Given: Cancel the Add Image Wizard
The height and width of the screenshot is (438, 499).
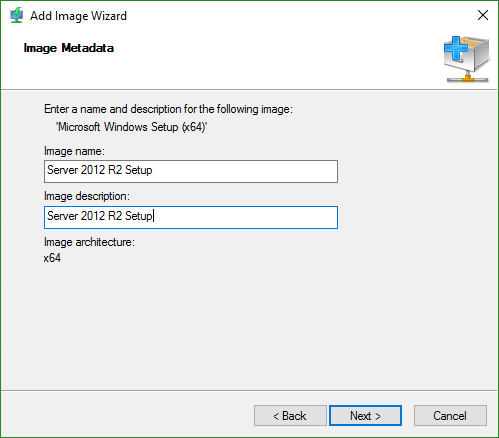Looking at the screenshot, I should coord(450,416).
